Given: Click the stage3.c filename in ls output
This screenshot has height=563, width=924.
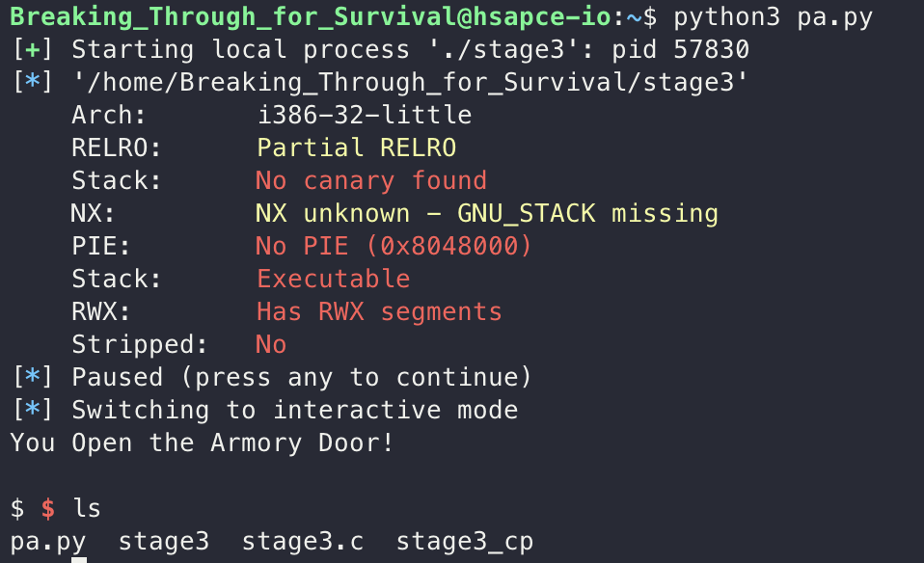Looking at the screenshot, I should tap(303, 541).
